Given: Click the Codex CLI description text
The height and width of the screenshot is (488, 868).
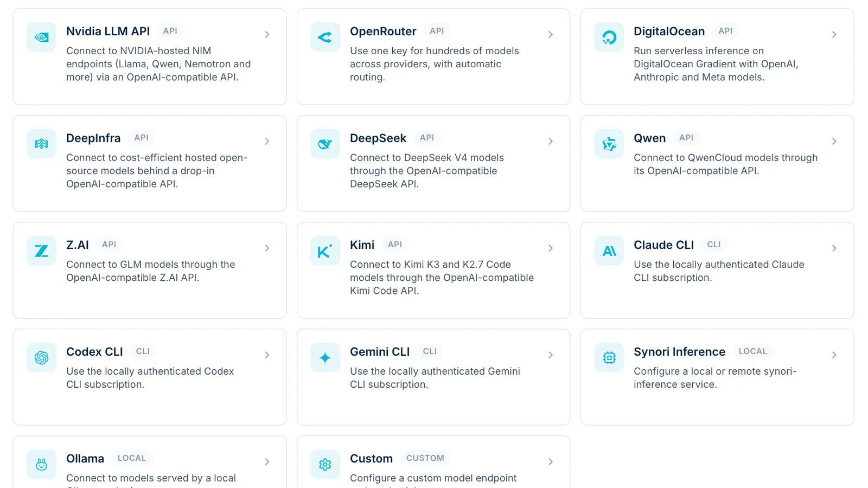Looking at the screenshot, I should coord(150,378).
